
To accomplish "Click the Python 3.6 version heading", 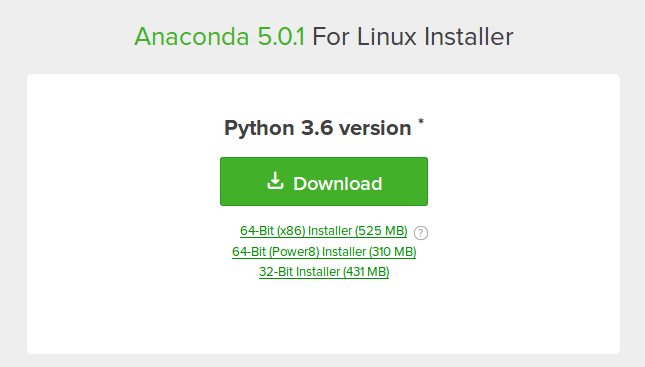I will [318, 128].
